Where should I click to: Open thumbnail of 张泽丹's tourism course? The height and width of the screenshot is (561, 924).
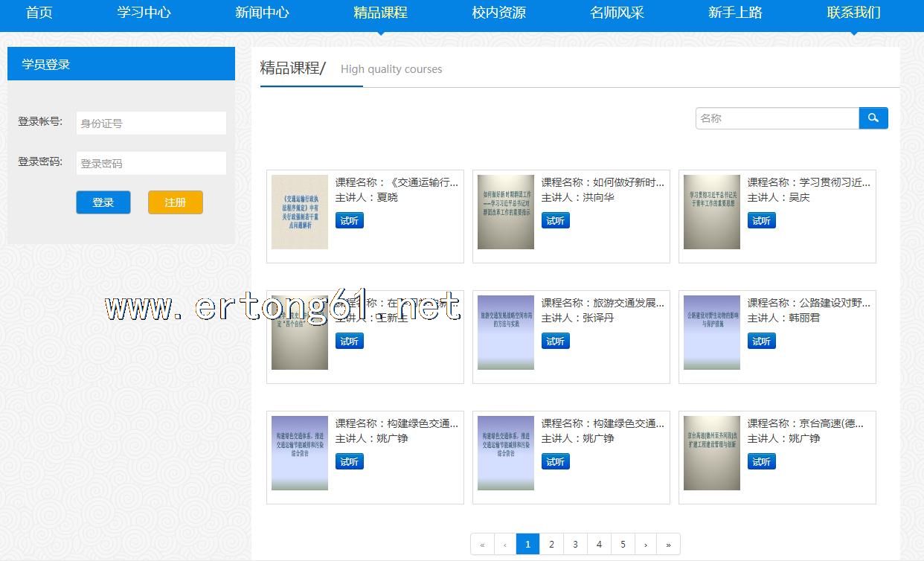tap(506, 333)
